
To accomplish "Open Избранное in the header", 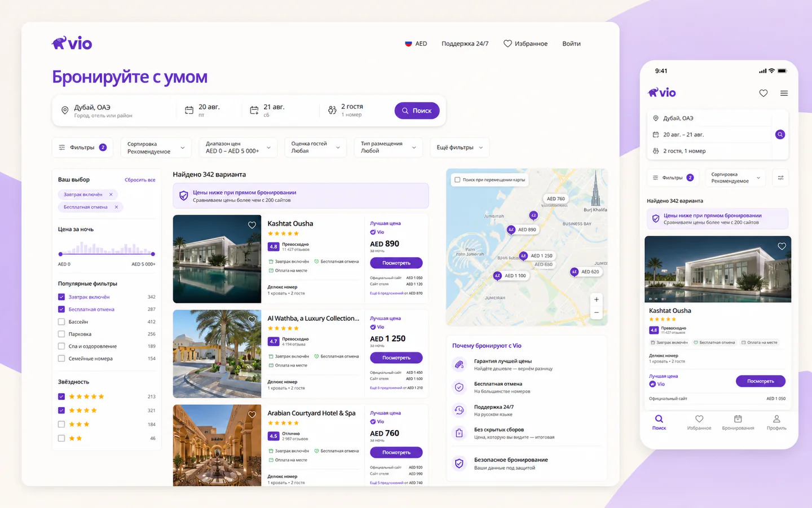I will tap(526, 43).
